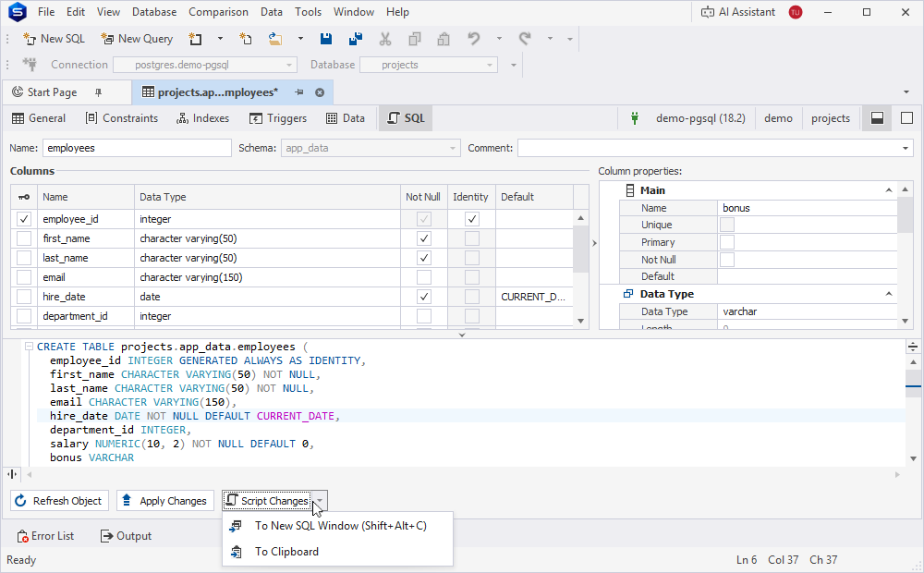Open the Database menu

153,12
